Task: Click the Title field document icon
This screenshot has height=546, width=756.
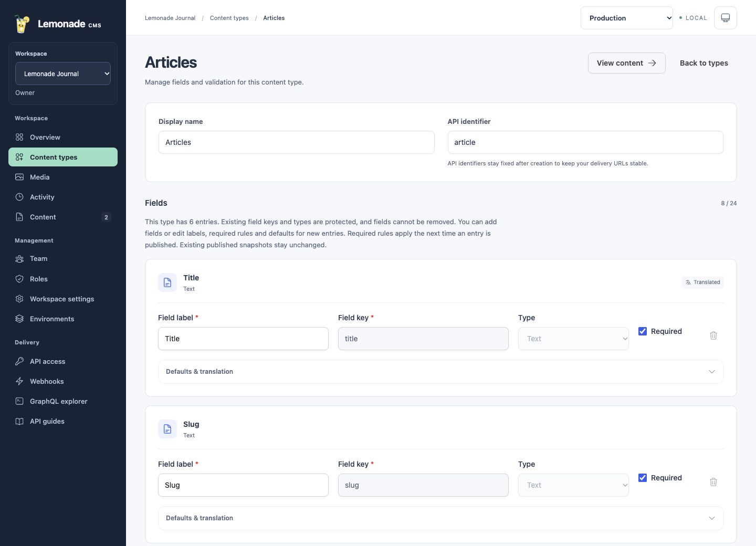Action: 167,282
